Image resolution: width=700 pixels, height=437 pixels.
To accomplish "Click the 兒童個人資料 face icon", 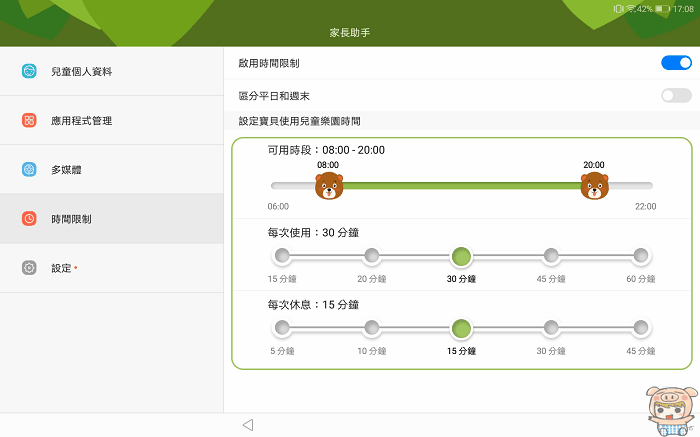I will 30,72.
